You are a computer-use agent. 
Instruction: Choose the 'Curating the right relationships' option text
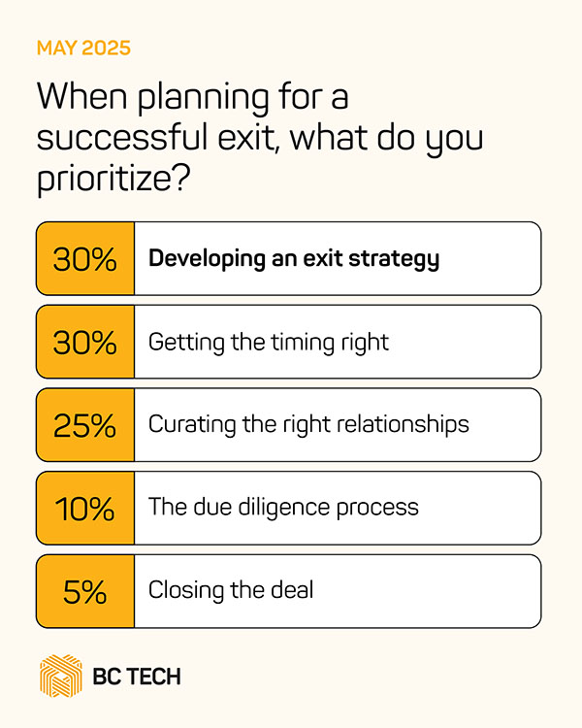[x=308, y=424]
